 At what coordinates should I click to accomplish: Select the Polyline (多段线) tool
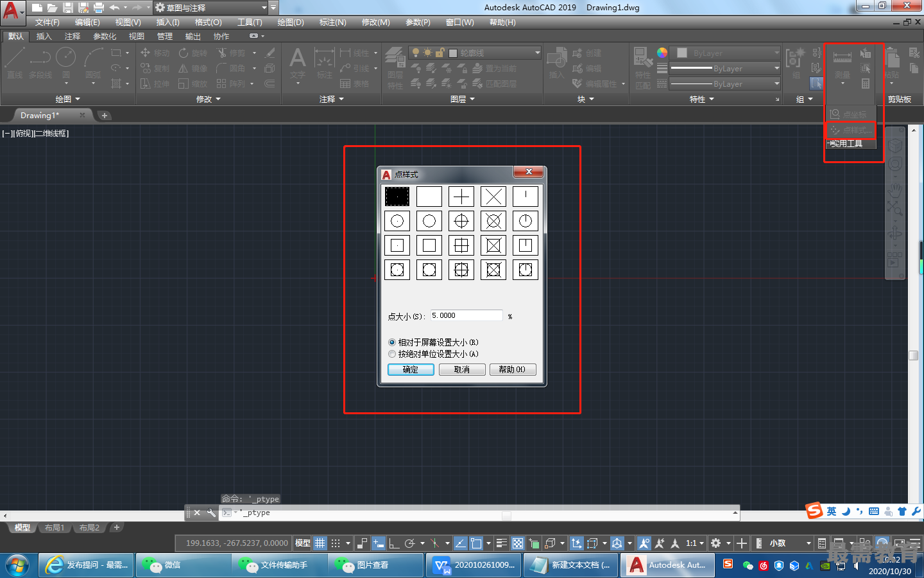[x=40, y=63]
